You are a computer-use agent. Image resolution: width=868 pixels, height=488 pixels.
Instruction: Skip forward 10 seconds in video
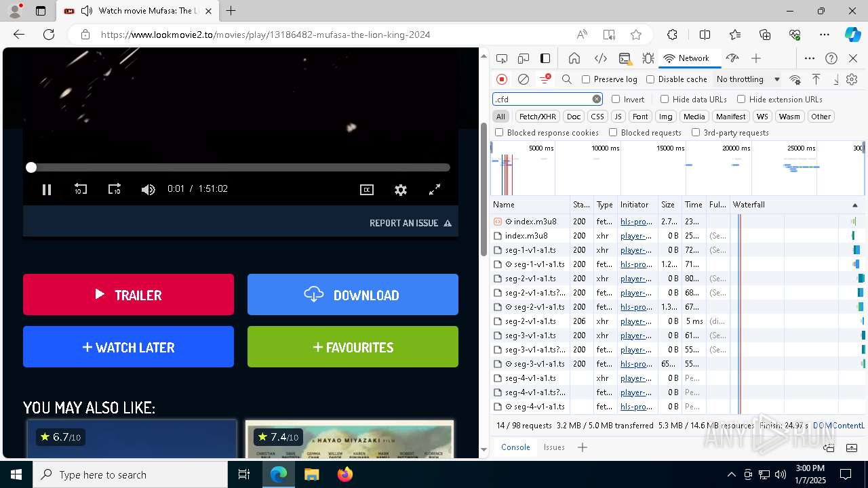click(x=115, y=190)
